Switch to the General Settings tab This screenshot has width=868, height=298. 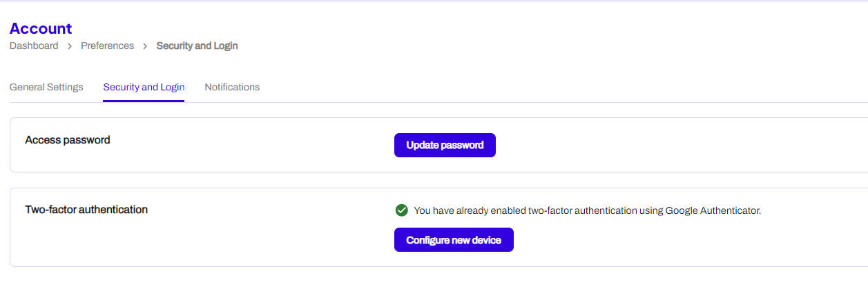(x=46, y=87)
